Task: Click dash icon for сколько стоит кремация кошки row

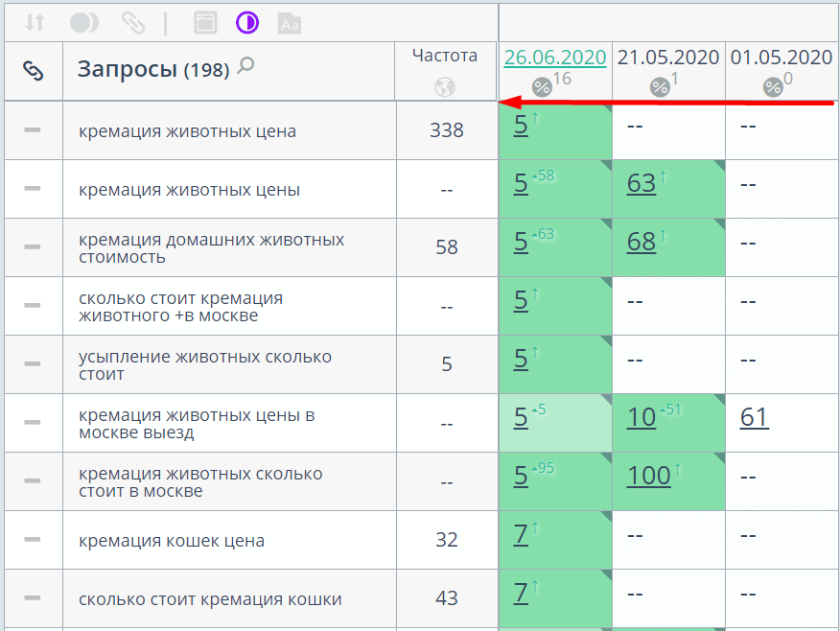Action: tap(33, 597)
